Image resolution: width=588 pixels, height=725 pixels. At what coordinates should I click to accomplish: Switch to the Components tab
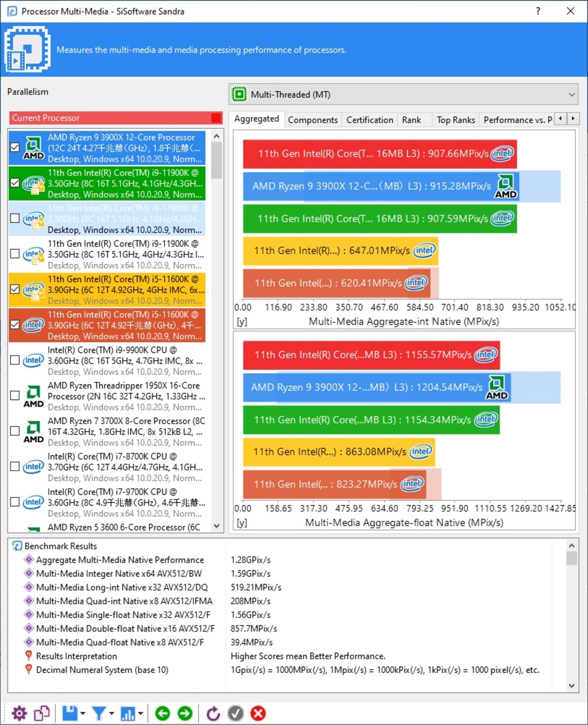pyautogui.click(x=312, y=120)
